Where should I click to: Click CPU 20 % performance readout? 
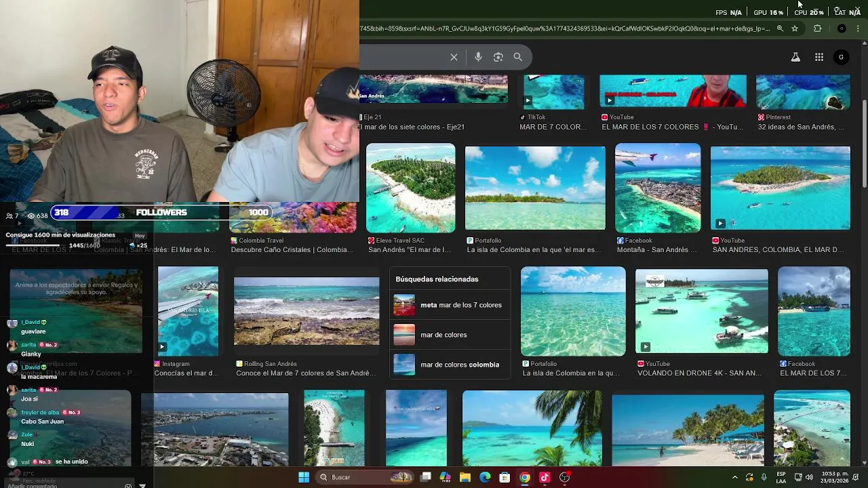(x=809, y=12)
